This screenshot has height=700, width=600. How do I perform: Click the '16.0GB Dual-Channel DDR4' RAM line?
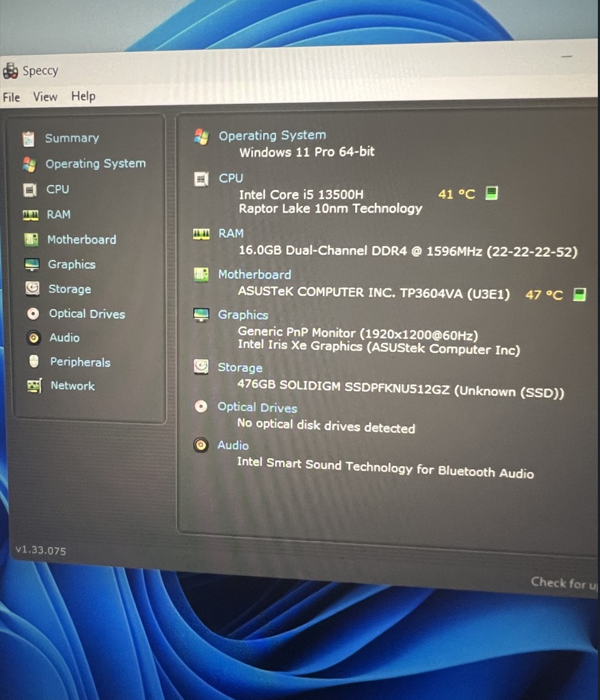[x=408, y=251]
